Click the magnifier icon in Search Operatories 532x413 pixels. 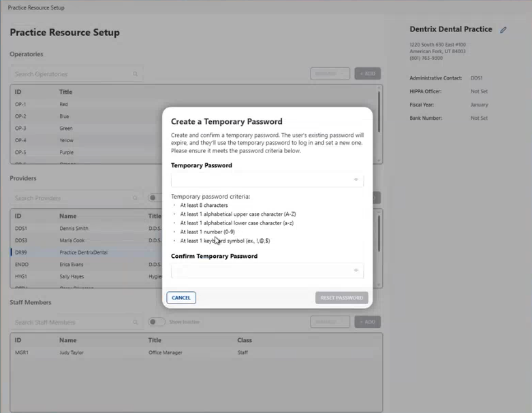click(x=136, y=74)
